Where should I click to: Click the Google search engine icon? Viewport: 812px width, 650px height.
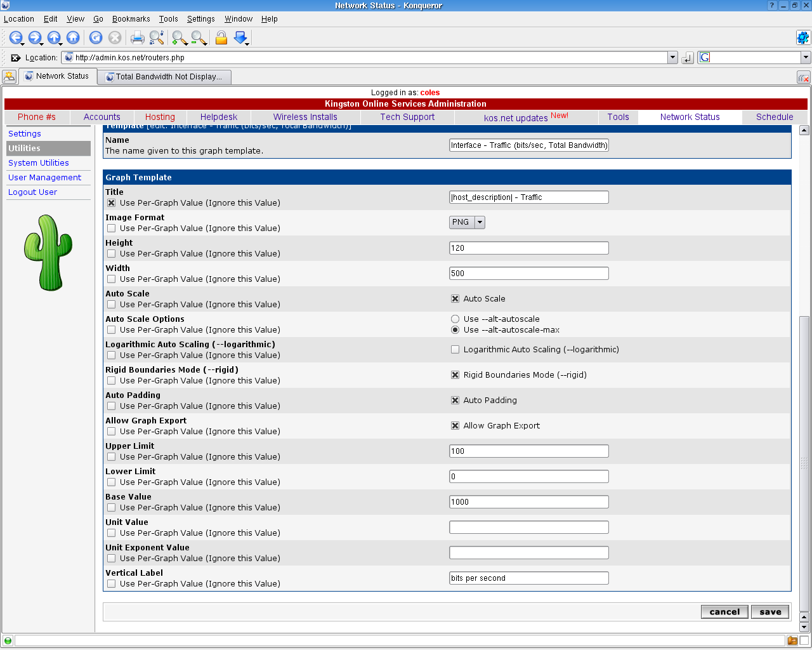705,57
